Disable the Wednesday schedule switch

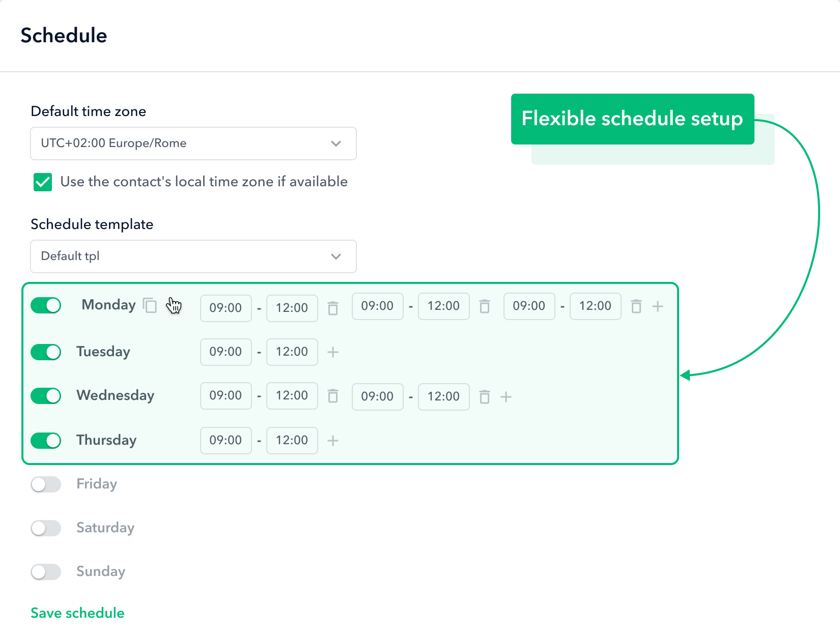coord(46,396)
